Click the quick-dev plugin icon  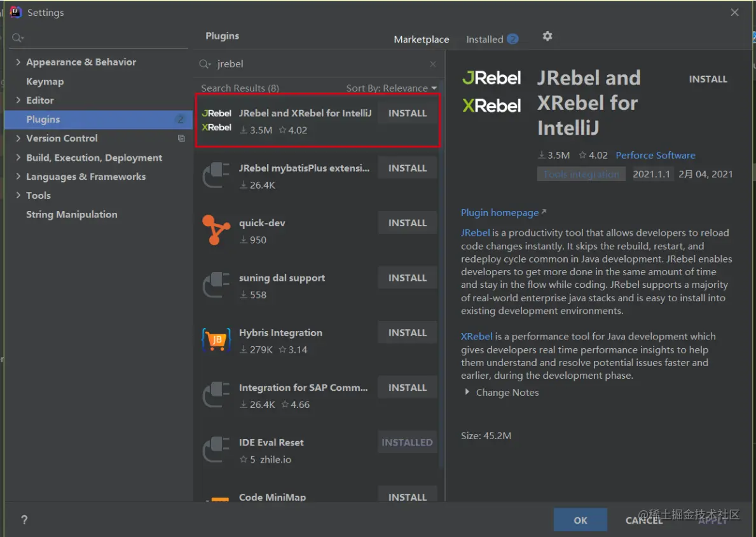tap(216, 230)
